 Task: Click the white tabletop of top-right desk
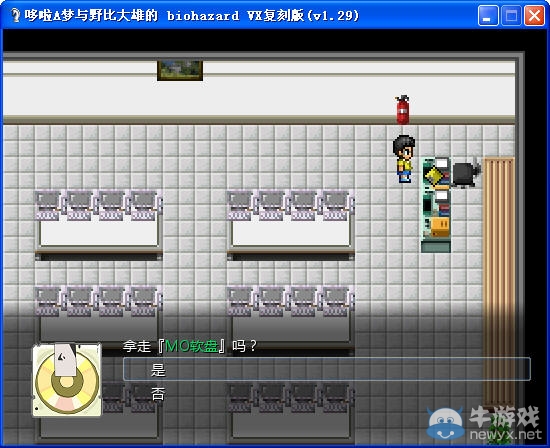click(x=291, y=233)
